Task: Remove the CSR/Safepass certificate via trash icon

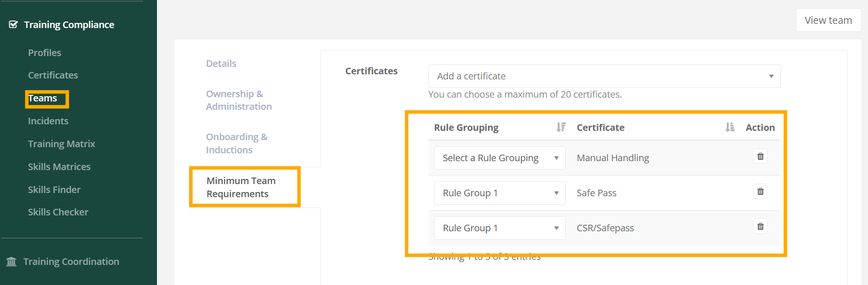Action: pos(760,227)
